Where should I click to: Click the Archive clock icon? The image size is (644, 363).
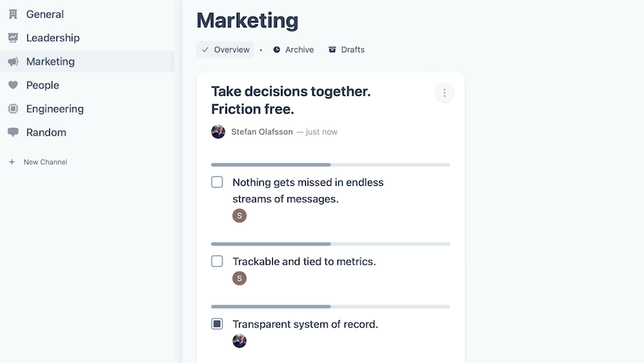click(277, 50)
